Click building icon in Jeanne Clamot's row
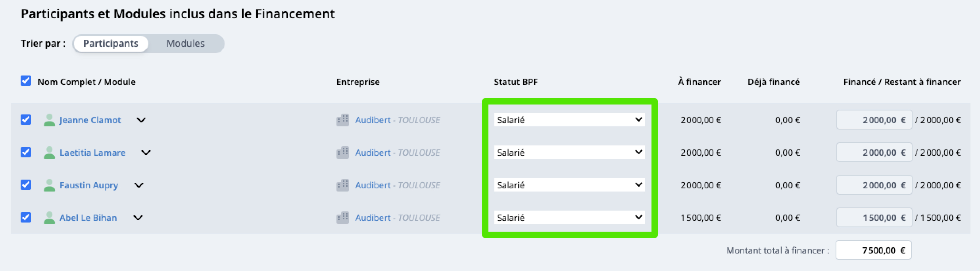 click(x=342, y=120)
